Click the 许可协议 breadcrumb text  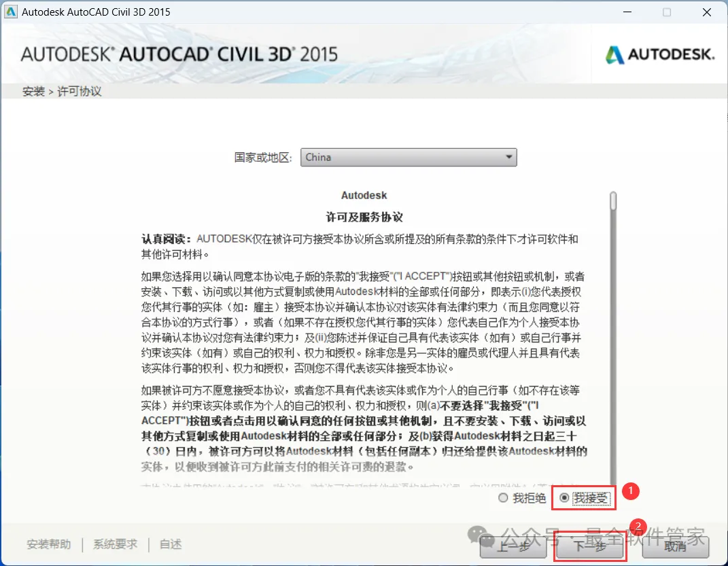pyautogui.click(x=80, y=92)
